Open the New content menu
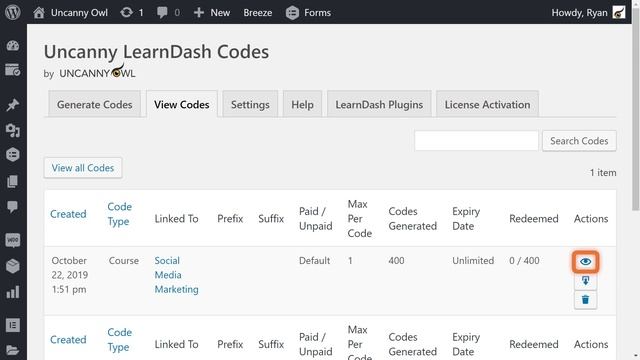Screen dimensions: 640x360 [211, 13]
